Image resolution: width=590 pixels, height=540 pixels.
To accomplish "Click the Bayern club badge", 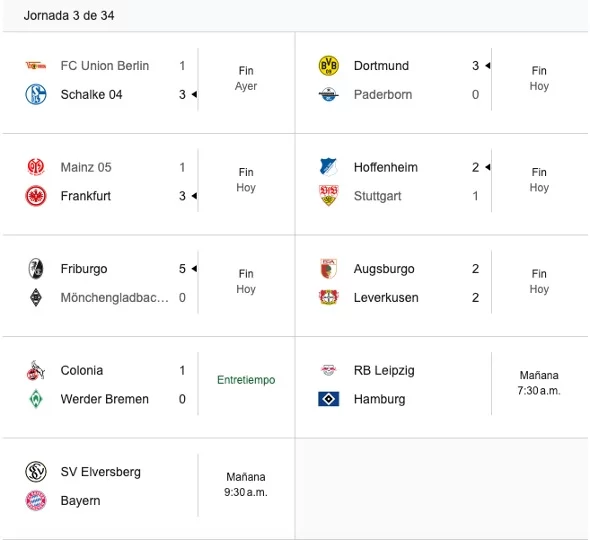I will pyautogui.click(x=36, y=501).
